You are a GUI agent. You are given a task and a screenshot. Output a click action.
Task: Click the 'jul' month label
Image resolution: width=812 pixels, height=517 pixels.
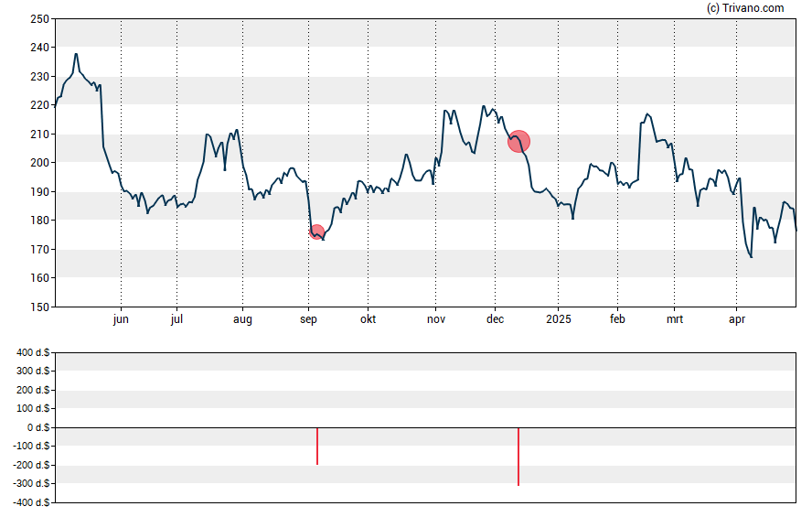(x=176, y=319)
